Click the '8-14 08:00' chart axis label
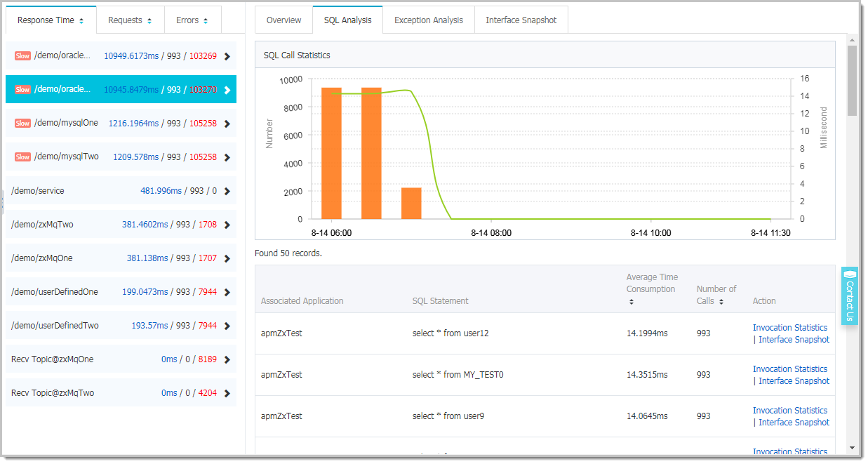This screenshot has height=464, width=868. click(491, 233)
